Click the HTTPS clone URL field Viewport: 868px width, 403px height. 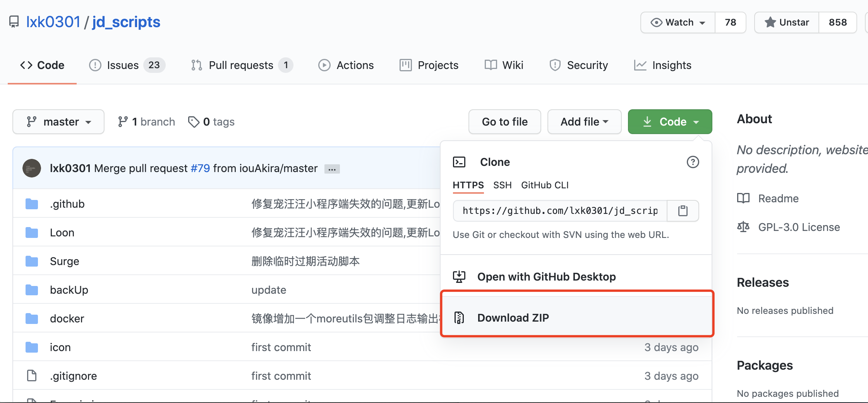click(x=560, y=211)
